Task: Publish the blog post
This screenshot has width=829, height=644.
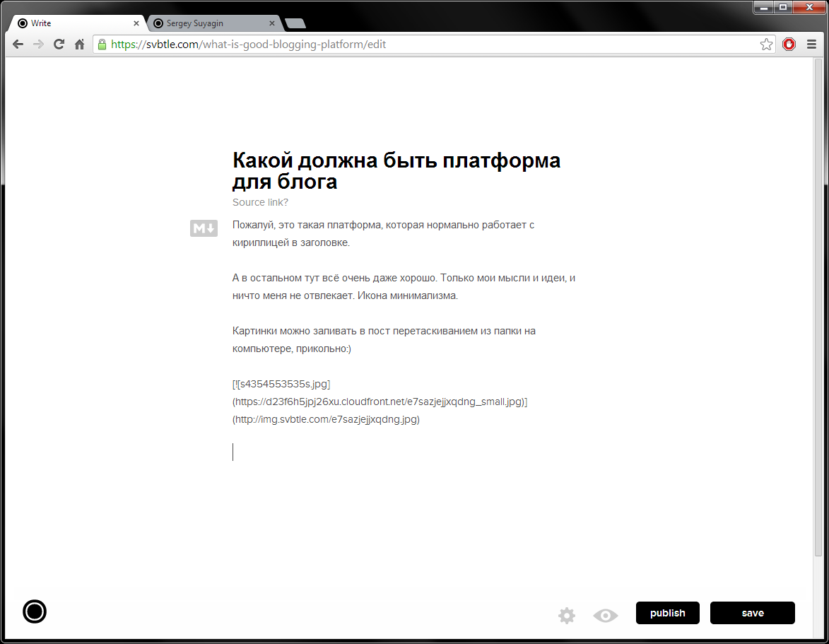Action: click(667, 613)
